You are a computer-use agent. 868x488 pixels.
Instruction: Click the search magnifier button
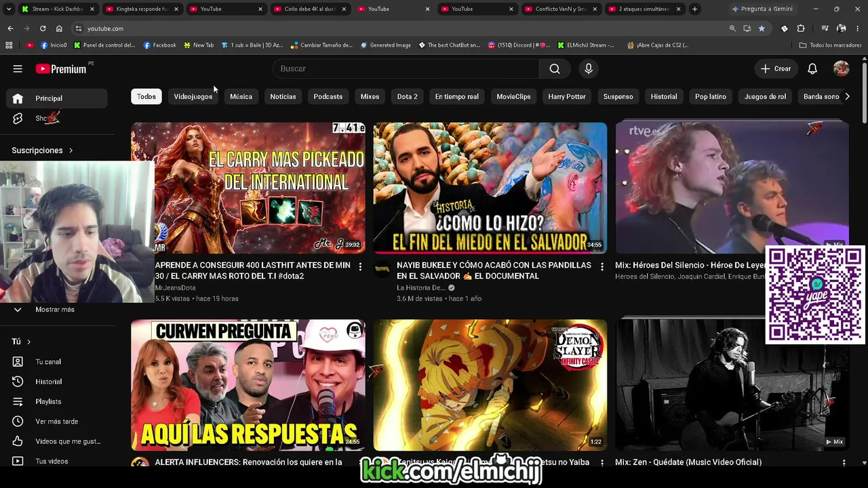coord(555,68)
